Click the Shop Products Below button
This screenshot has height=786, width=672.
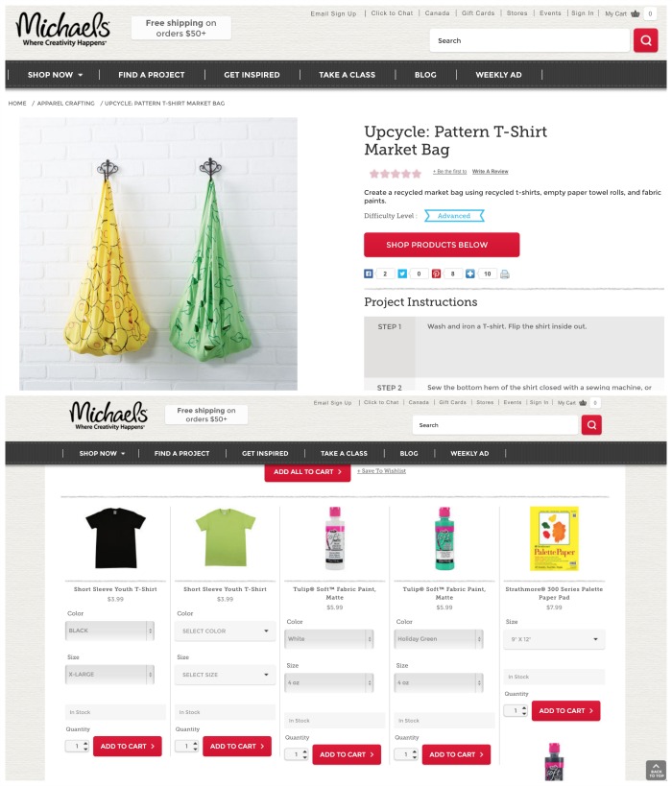pyautogui.click(x=442, y=245)
